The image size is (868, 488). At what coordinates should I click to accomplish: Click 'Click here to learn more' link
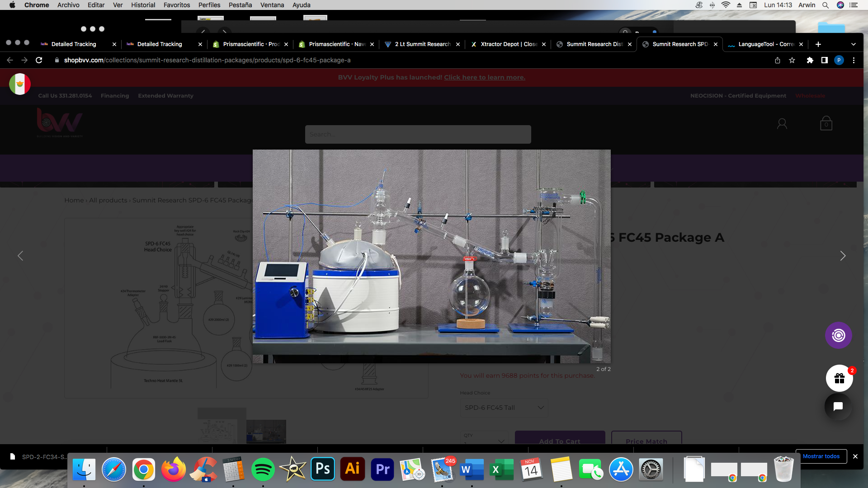(484, 77)
